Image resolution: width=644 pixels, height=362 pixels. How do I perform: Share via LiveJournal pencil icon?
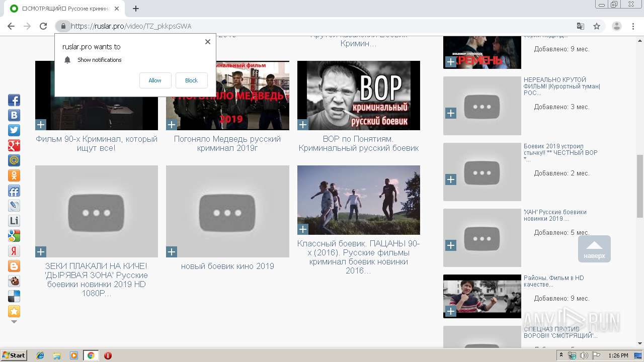pyautogui.click(x=14, y=206)
